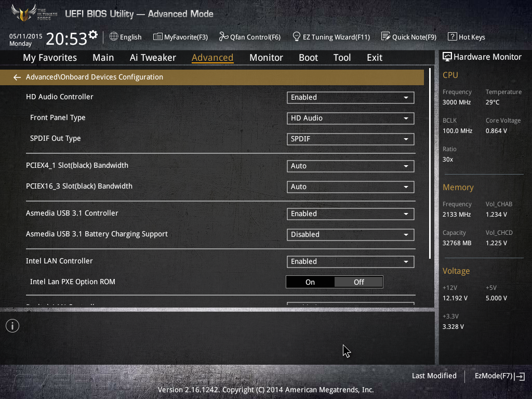
Task: Click the Quick Note pencil icon
Action: [x=385, y=36]
